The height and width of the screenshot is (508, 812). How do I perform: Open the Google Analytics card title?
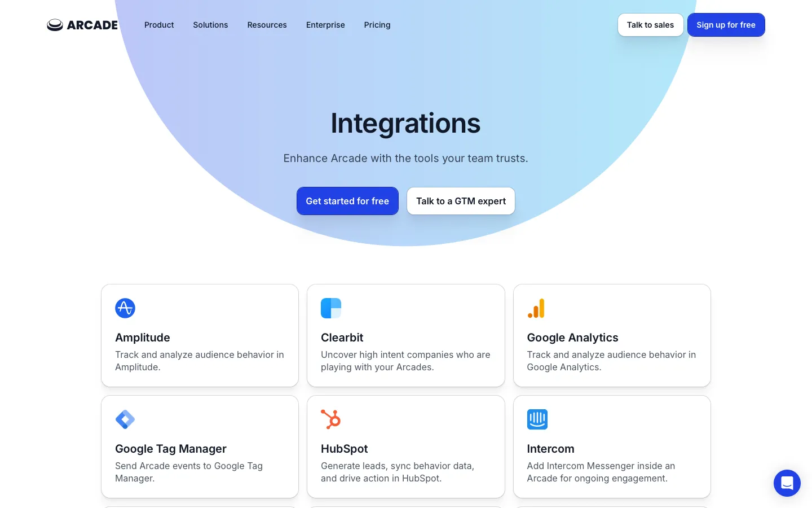pos(572,338)
